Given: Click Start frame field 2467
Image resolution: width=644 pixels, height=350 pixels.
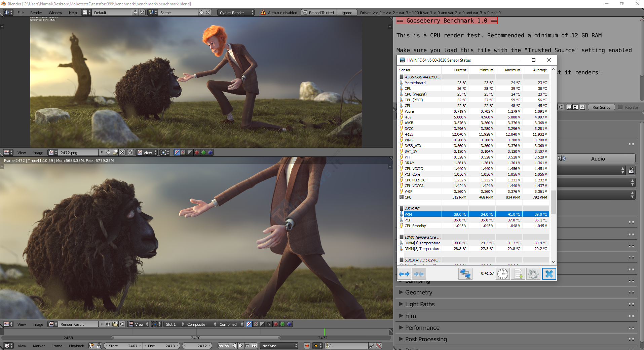Looking at the screenshot, I should pyautogui.click(x=123, y=346).
